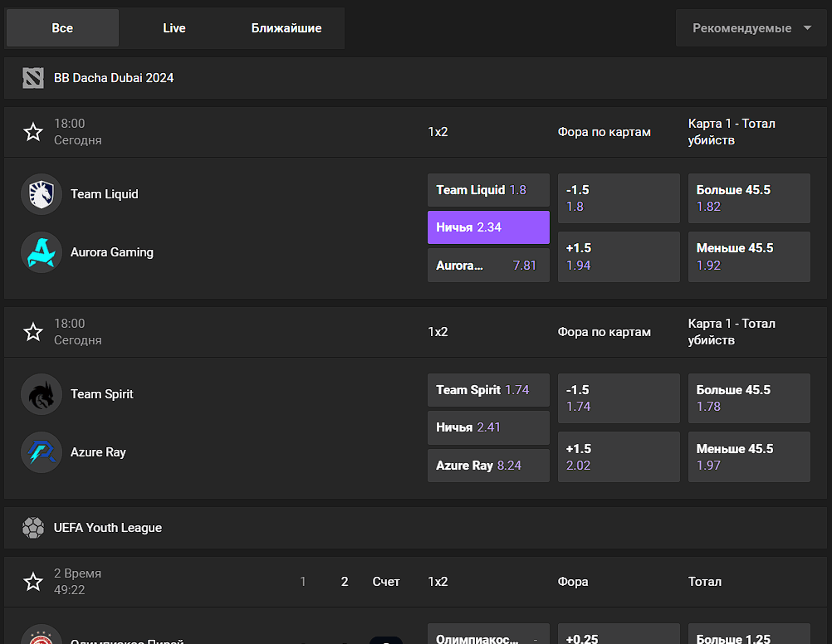Screen dimensions: 832x644
Task: Open the Azure Ray team name
Action: pos(98,452)
